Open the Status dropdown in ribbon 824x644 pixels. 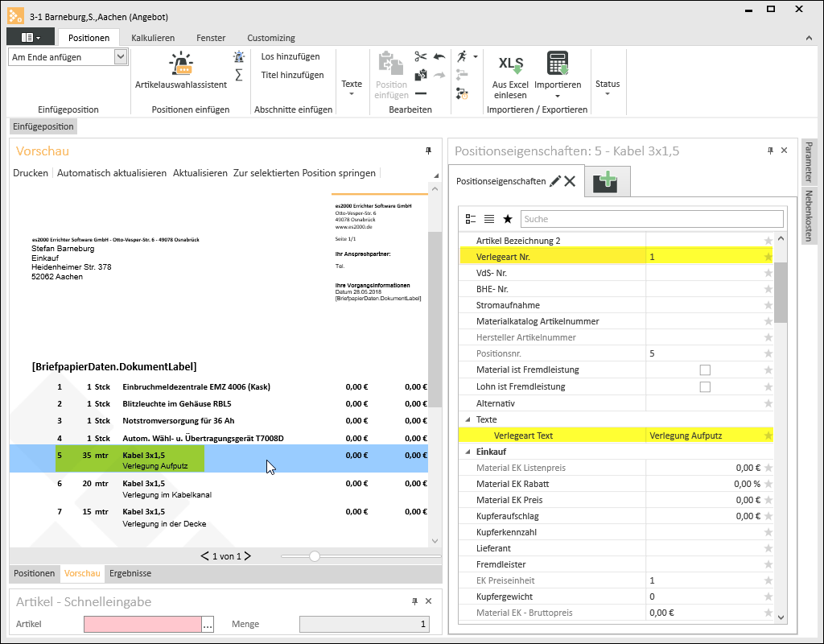pos(607,87)
